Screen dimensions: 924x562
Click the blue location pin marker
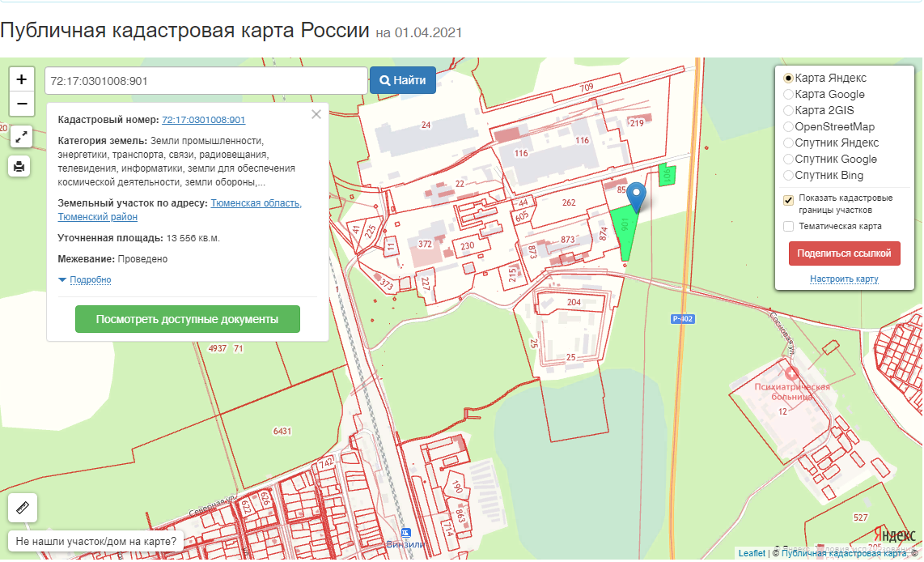point(637,197)
